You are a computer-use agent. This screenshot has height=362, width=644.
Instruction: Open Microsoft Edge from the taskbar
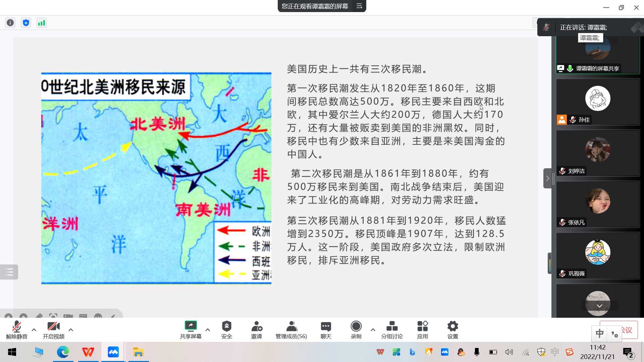63,352
